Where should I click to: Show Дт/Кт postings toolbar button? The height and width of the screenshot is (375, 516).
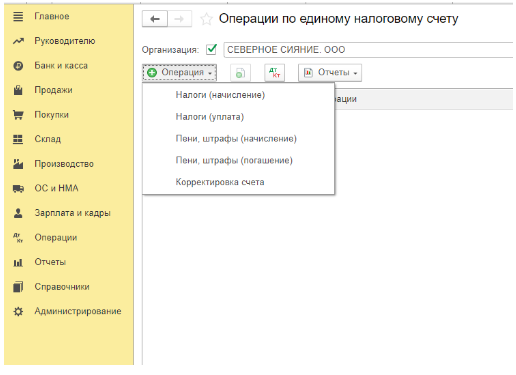(274, 73)
